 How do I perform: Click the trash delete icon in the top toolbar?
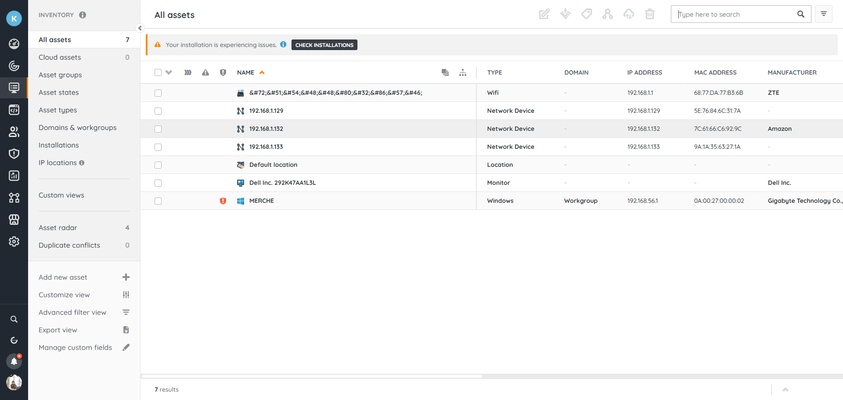(650, 15)
